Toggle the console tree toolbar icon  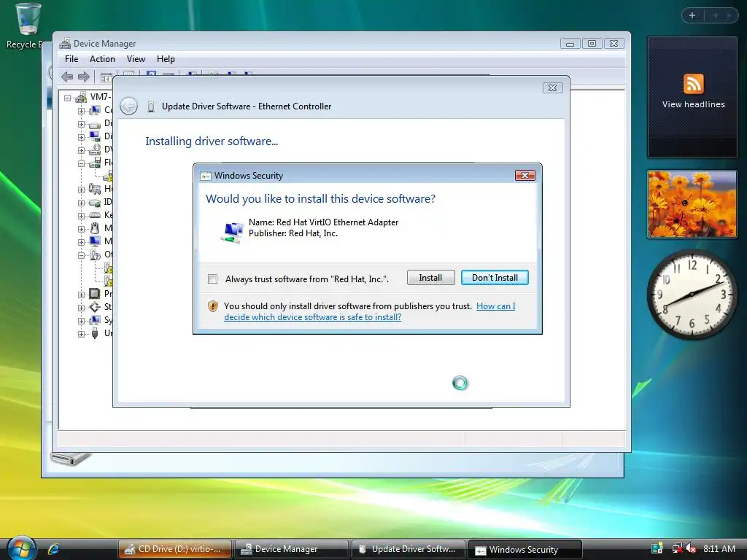tap(107, 77)
